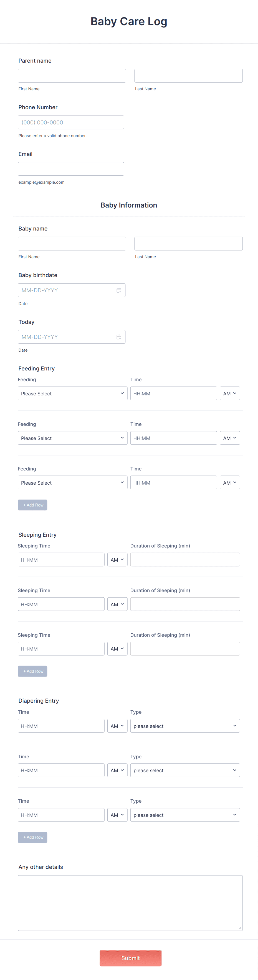
Task: Click Add Row under Feeding Entry
Action: click(32, 505)
